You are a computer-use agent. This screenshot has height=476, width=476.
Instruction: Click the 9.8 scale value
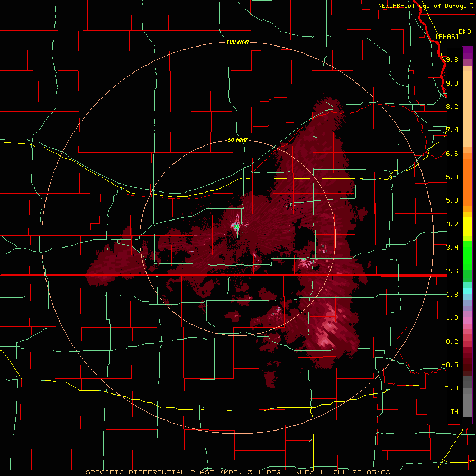(x=452, y=59)
